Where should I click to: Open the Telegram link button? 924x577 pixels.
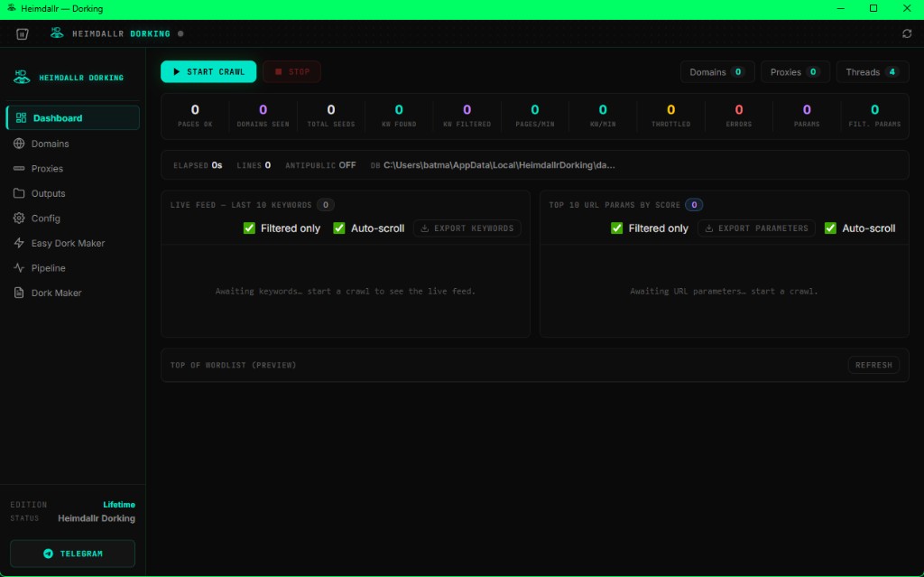coord(72,554)
